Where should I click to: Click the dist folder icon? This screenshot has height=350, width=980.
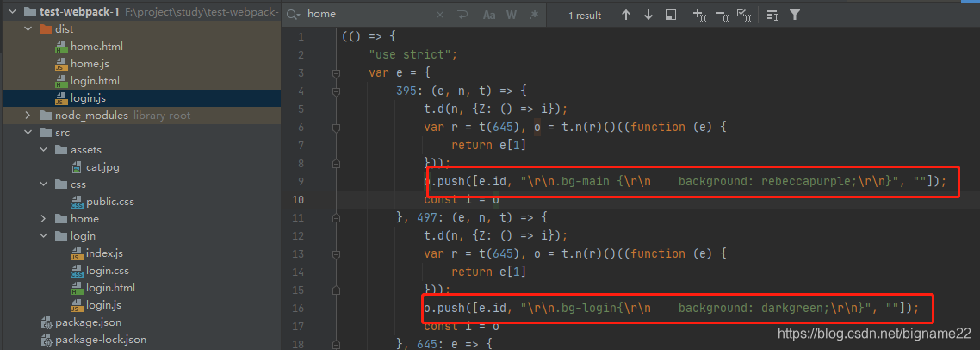point(45,28)
